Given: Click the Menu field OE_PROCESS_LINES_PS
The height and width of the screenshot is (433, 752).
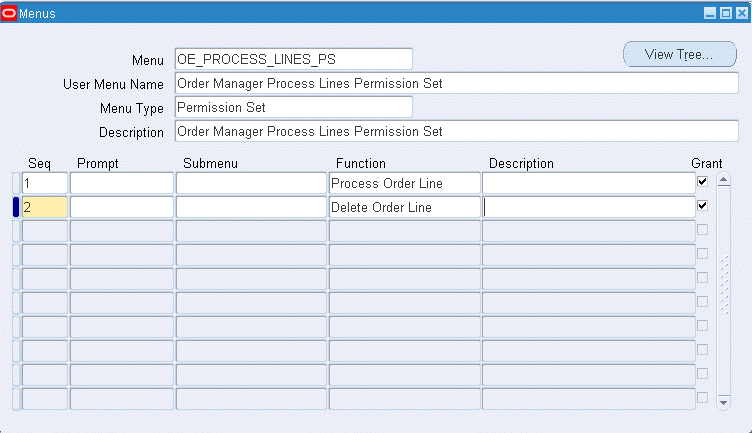Looking at the screenshot, I should pyautogui.click(x=294, y=59).
